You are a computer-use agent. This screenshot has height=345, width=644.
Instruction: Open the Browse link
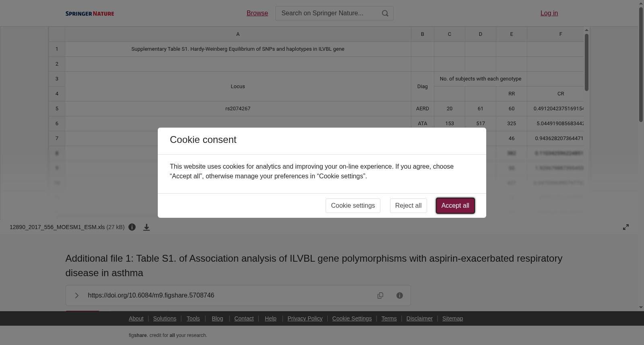[x=257, y=13]
